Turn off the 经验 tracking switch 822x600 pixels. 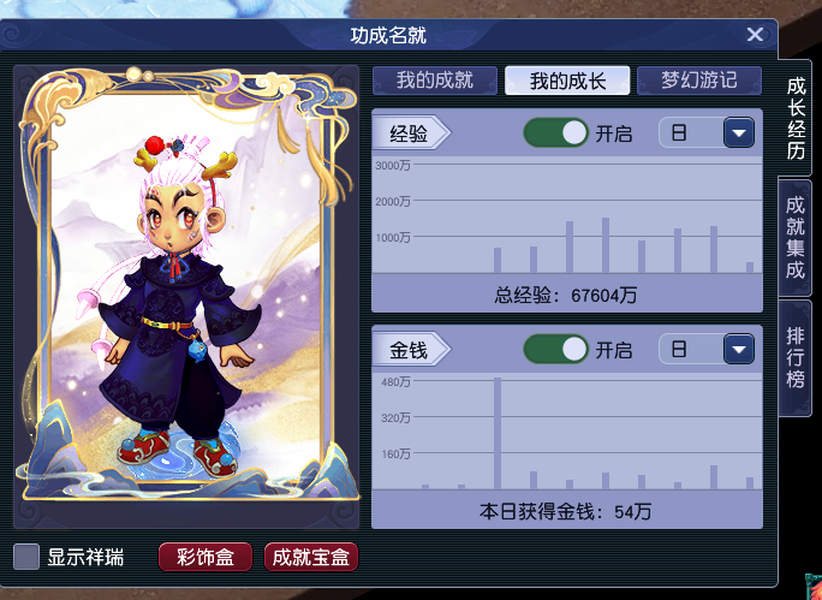(x=556, y=133)
